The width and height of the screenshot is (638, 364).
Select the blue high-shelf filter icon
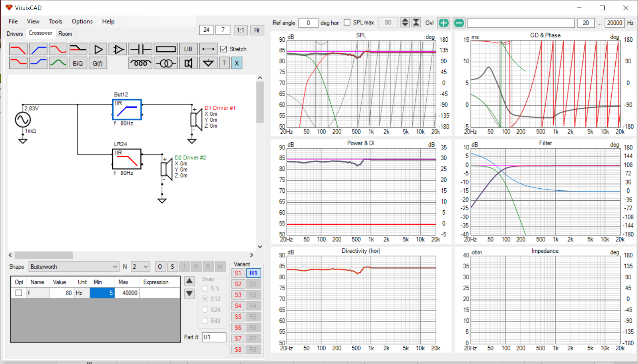(x=38, y=63)
